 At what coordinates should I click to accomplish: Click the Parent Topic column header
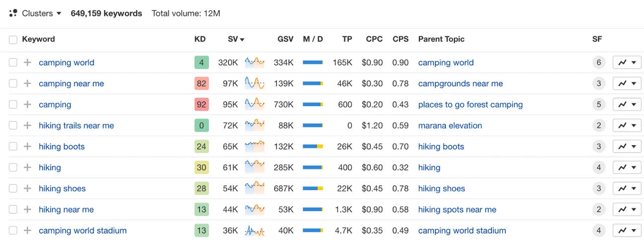441,39
